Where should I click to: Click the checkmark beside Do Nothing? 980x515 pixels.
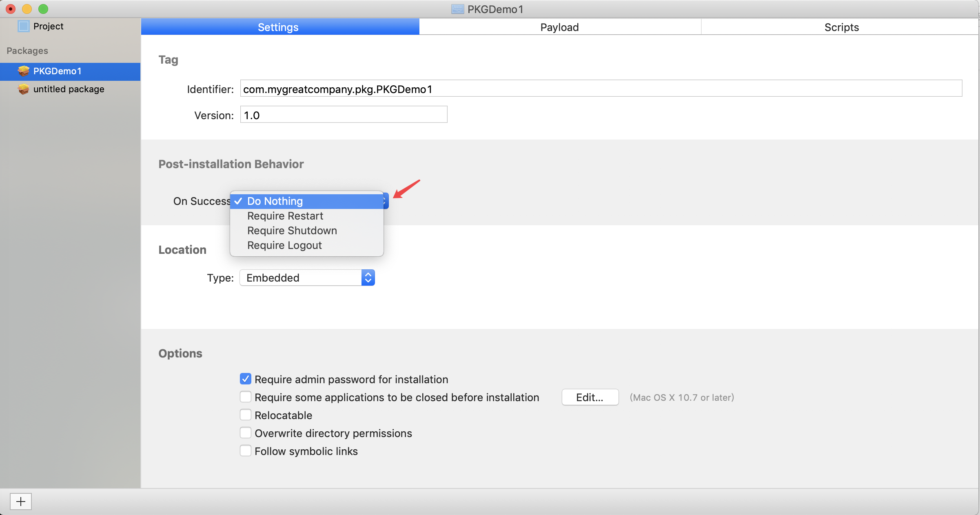(239, 201)
